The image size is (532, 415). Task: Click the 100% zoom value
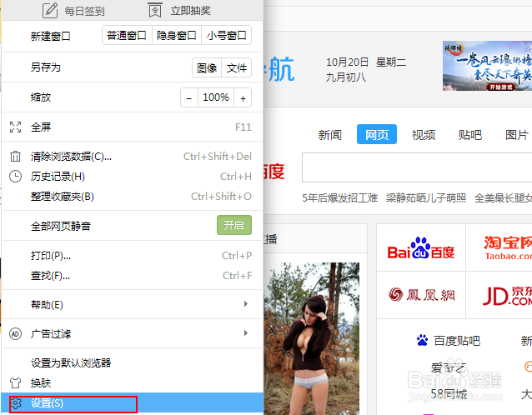click(x=216, y=97)
